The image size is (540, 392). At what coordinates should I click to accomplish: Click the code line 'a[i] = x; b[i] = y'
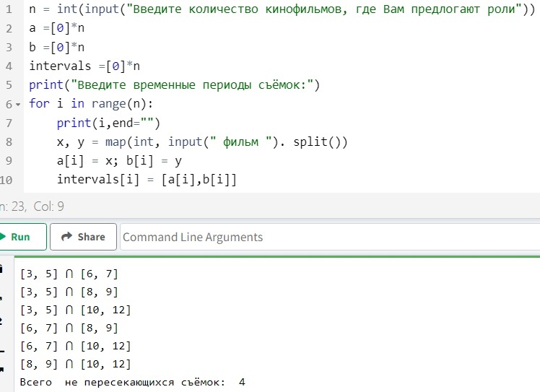(x=119, y=160)
